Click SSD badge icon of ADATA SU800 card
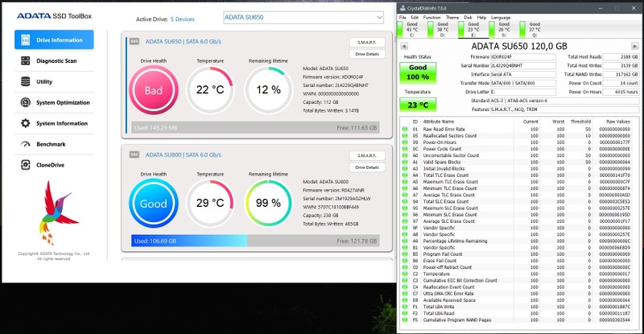Screen dimensions: 644x334 click(x=134, y=155)
